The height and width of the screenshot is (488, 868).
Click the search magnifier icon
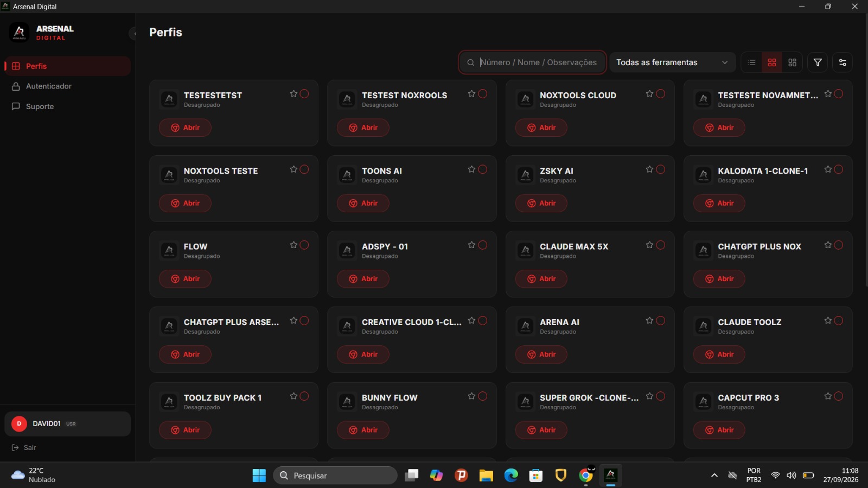point(471,62)
